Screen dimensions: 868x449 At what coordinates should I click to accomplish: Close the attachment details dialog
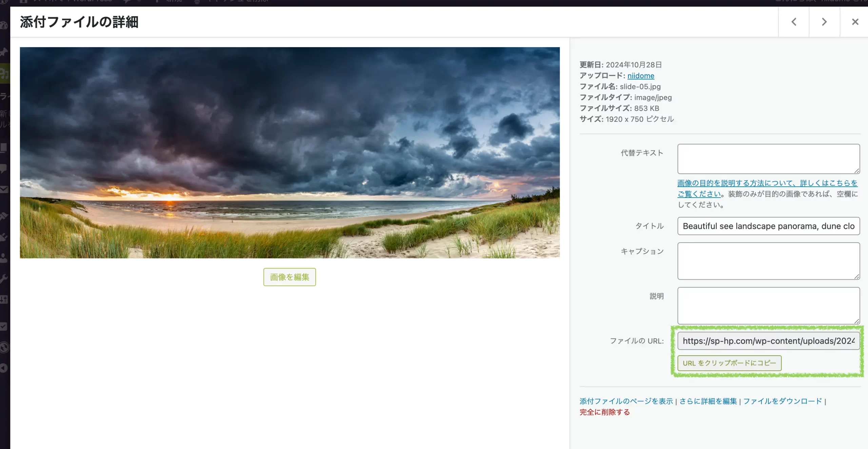855,22
